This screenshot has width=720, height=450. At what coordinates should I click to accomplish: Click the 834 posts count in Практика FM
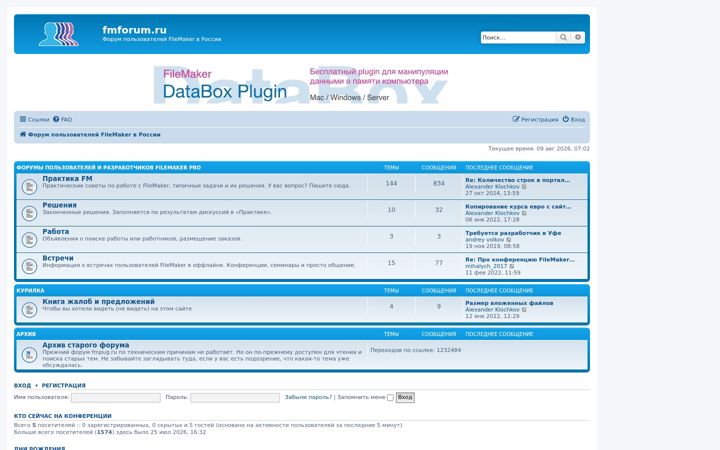point(439,183)
